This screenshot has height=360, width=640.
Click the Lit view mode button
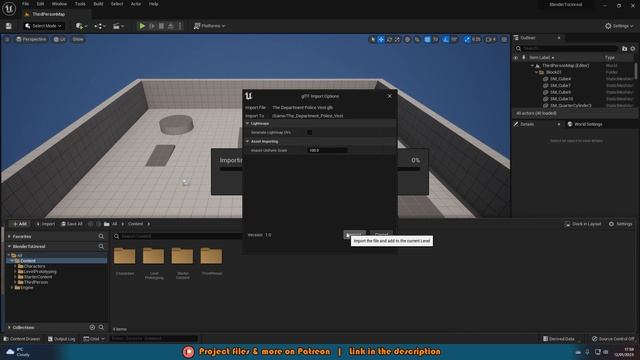pos(60,39)
